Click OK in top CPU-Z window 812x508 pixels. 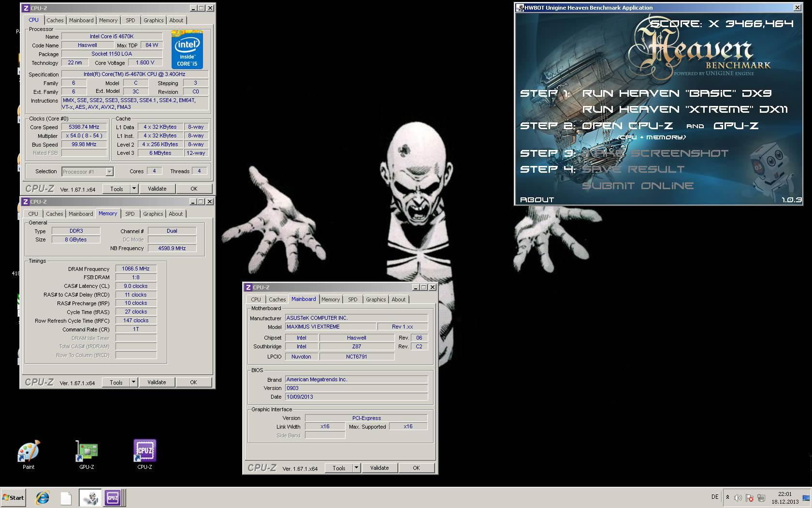194,189
